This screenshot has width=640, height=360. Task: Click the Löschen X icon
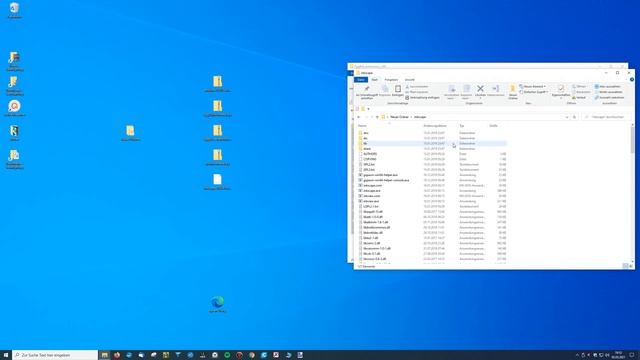[x=480, y=89]
